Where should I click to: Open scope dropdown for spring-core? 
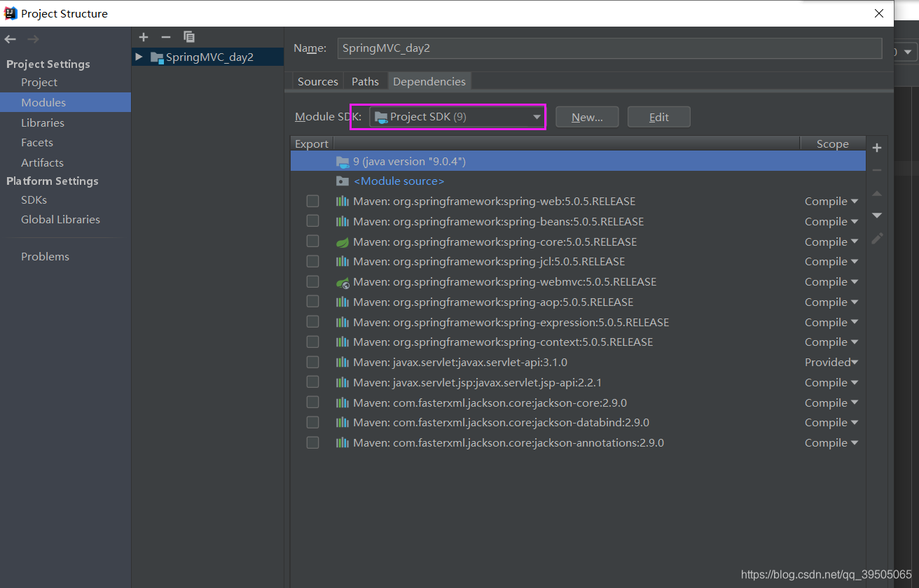click(x=831, y=242)
